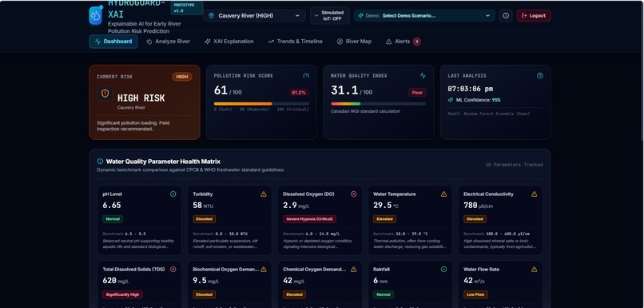
Task: Click the shield warning icon beside HIGH RISK
Action: tap(105, 94)
